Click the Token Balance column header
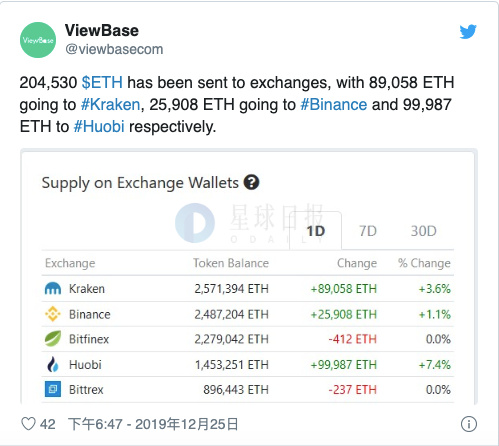499x446 pixels. pyautogui.click(x=231, y=263)
